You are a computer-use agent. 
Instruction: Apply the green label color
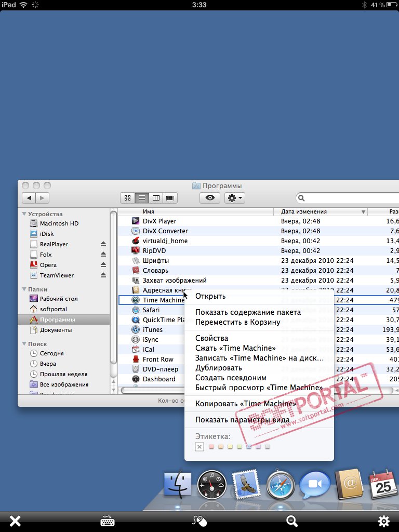pyautogui.click(x=240, y=447)
